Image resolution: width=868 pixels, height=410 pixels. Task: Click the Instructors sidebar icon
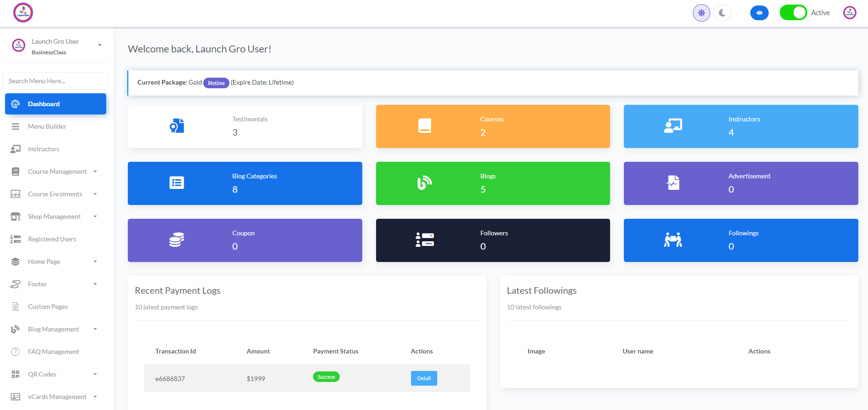point(16,149)
